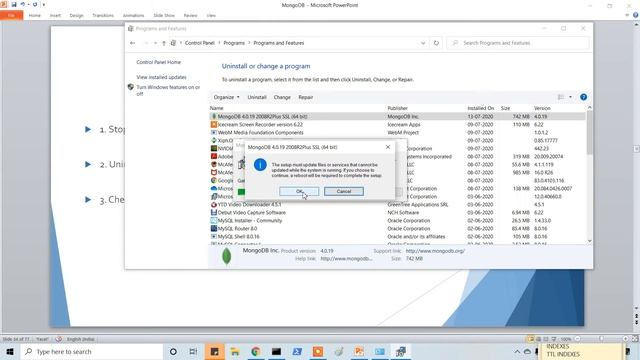Click the forward navigation arrow
This screenshot has height=360, width=640.
[x=146, y=43]
